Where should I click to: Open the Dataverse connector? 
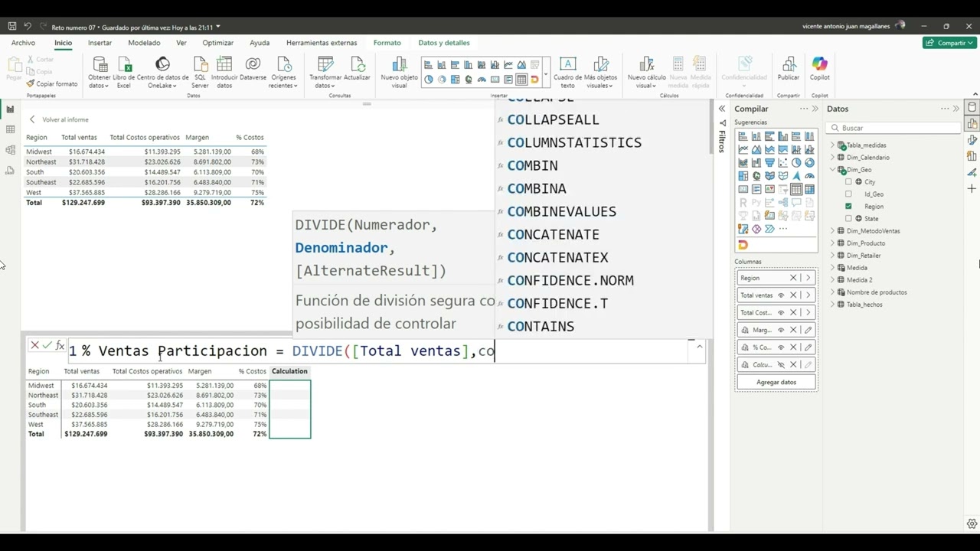tap(253, 69)
